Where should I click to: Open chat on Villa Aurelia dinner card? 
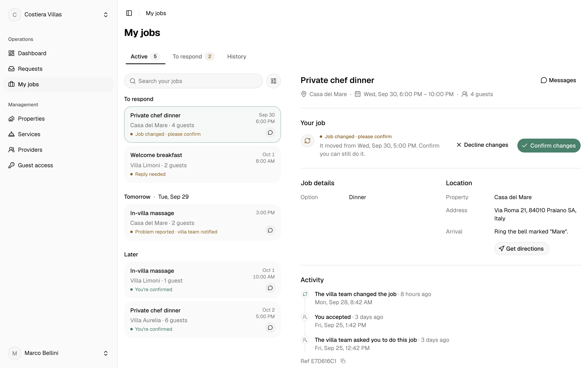270,328
